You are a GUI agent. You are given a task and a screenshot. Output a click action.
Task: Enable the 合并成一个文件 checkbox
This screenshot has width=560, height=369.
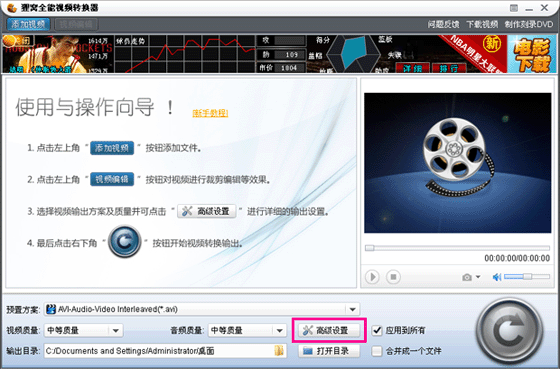[x=377, y=351]
